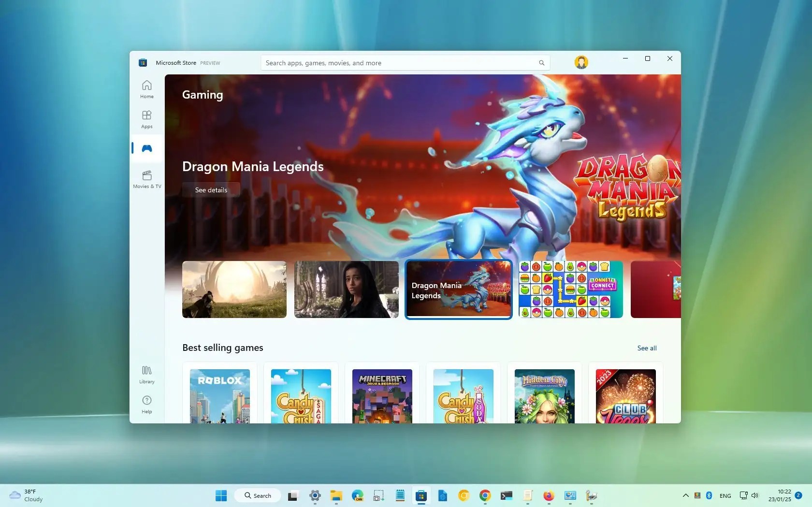This screenshot has height=507, width=812.
Task: Go to Home in the Store sidebar
Action: 146,89
